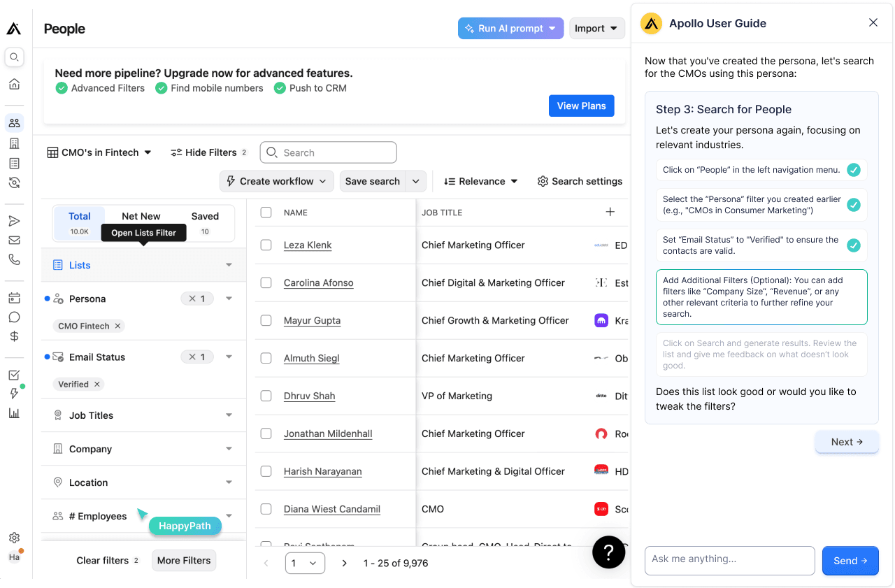Open the Emails envelope icon in sidebar
The height and width of the screenshot is (588, 895).
coord(14,240)
